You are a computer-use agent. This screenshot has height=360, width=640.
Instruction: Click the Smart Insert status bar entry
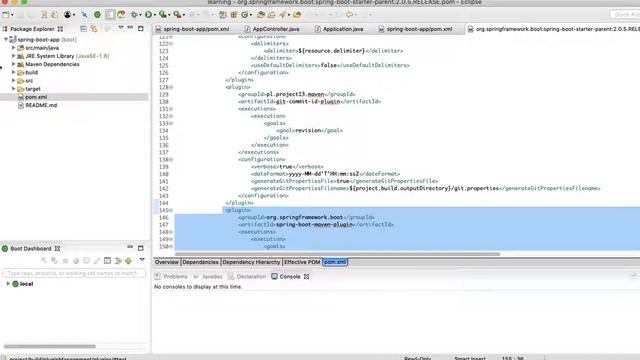470,358
